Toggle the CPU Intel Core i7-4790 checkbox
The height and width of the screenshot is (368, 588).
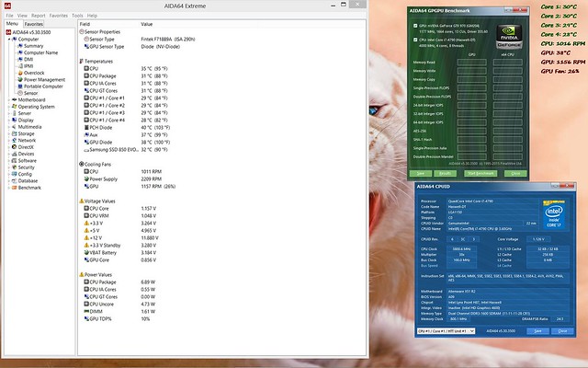[x=415, y=40]
